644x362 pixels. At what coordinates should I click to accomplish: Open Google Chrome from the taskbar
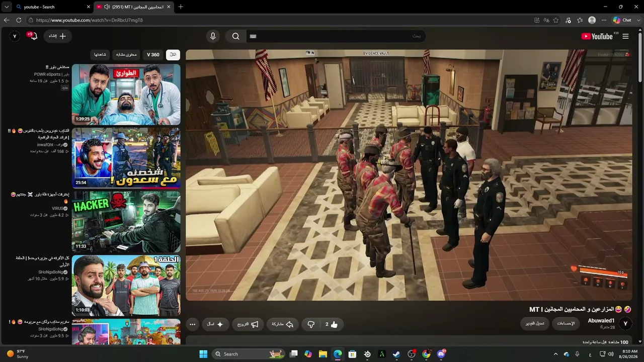(427, 354)
